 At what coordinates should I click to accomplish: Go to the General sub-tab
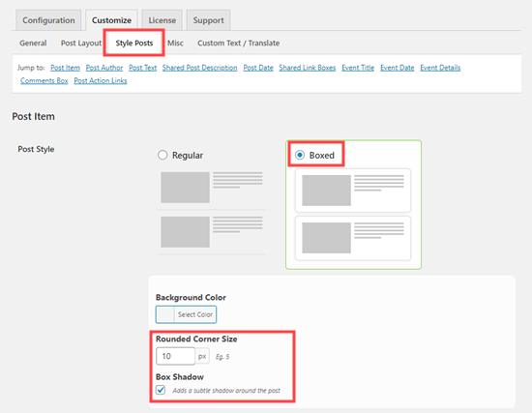pyautogui.click(x=33, y=44)
